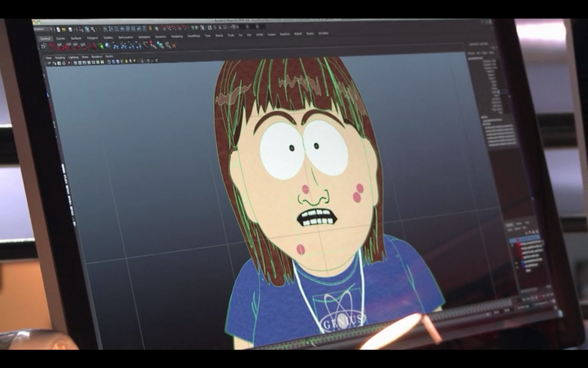Open the Panels viewport menu
Screen dimensions: 588x368
[x=109, y=56]
